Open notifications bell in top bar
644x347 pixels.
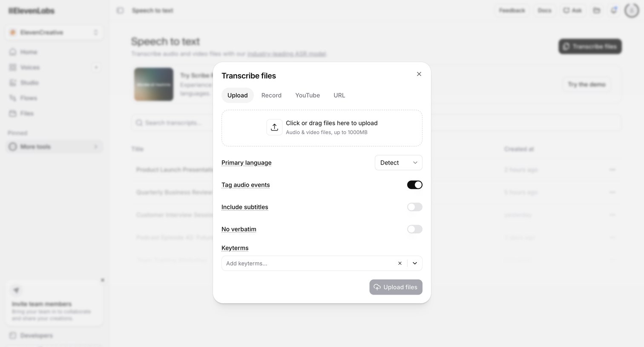[x=614, y=10]
